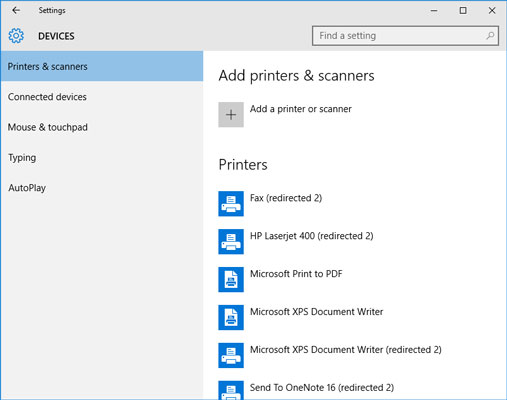Select XPS Document Writer (redirected 2) icon
507x400 pixels.
click(231, 356)
